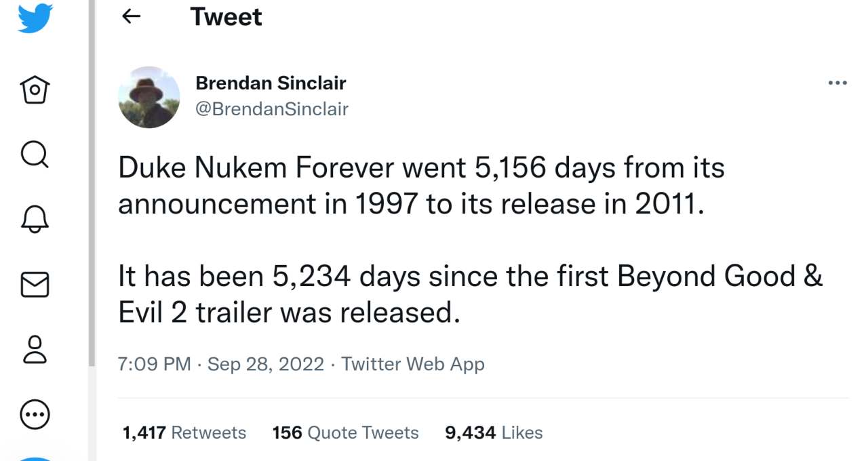View the 9,434 Likes list
The width and height of the screenshot is (868, 461).
[494, 433]
